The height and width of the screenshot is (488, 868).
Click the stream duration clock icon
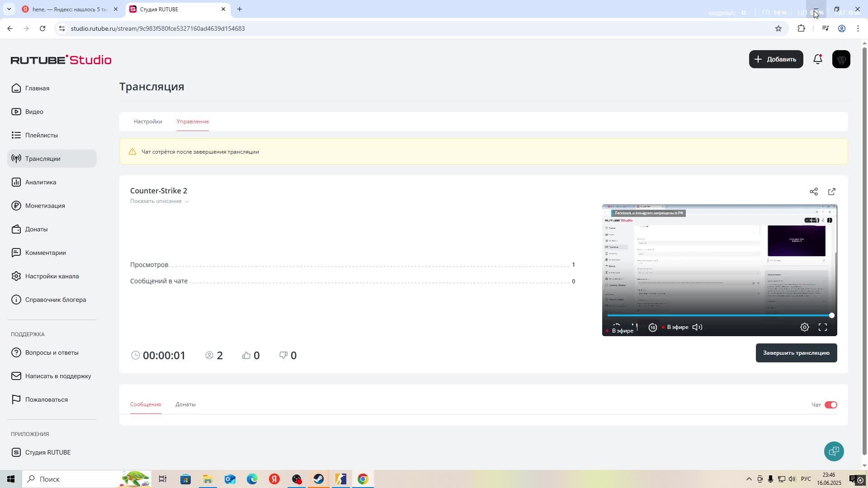point(135,355)
